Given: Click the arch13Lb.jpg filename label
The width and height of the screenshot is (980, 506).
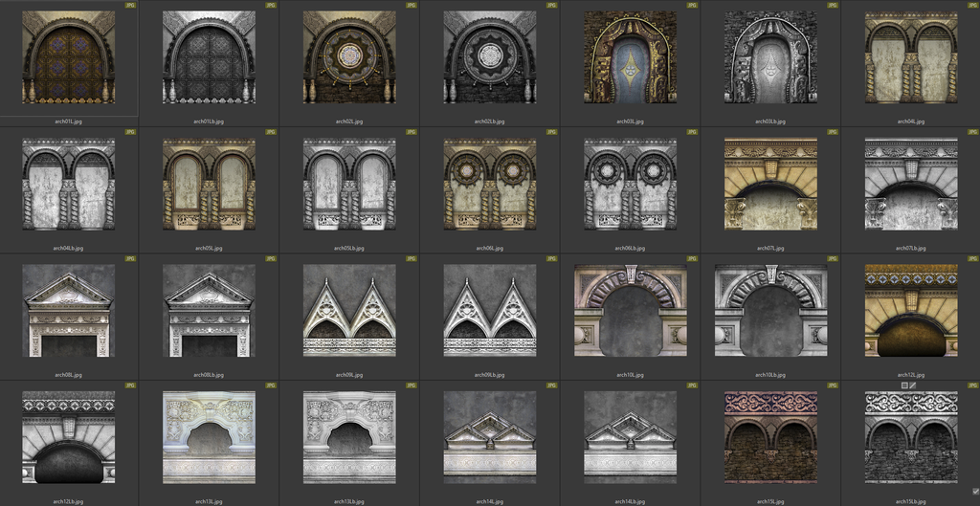Looking at the screenshot, I should point(349,501).
